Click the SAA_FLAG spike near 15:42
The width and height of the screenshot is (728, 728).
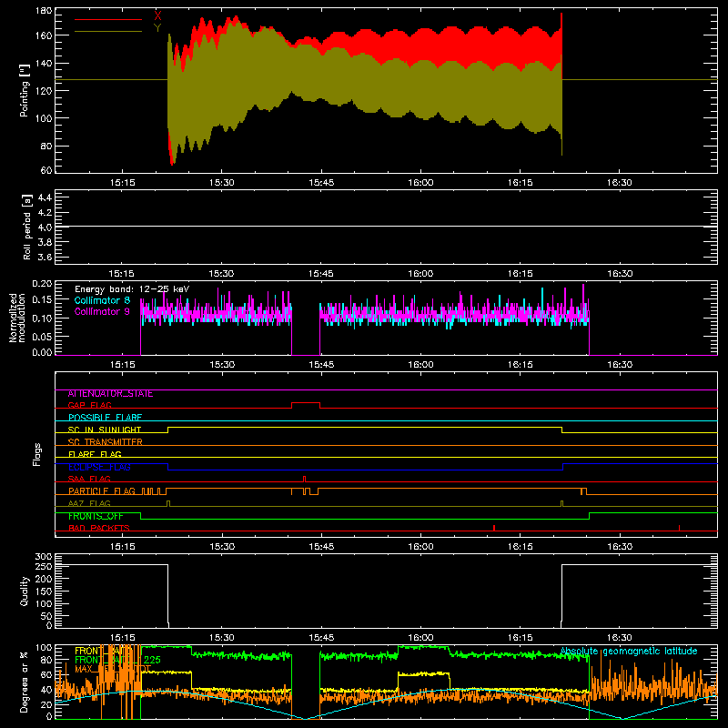[x=304, y=479]
